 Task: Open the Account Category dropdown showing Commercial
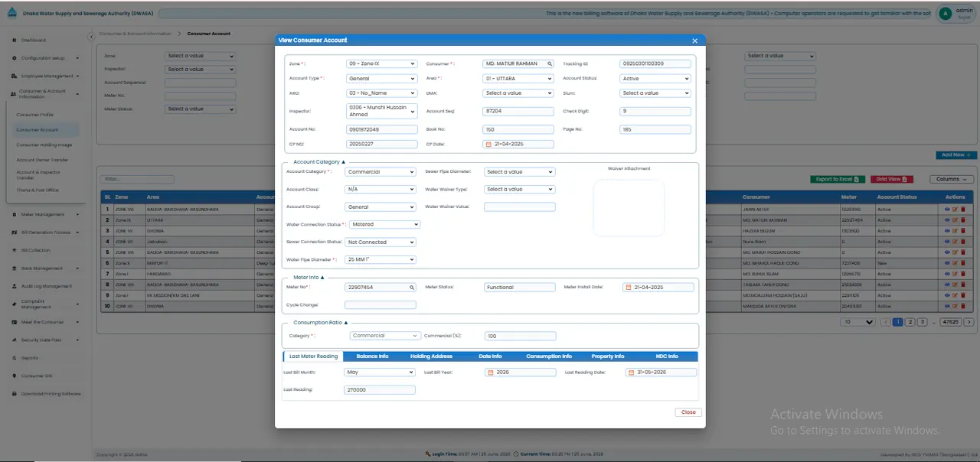click(381, 172)
